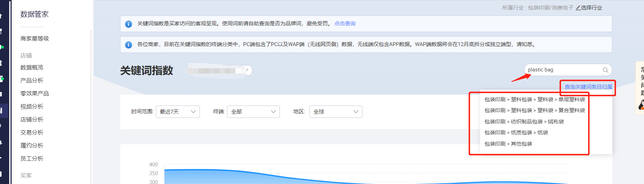Click the 查询关键词类目归属 link
This screenshot has height=184, width=644.
pos(588,87)
